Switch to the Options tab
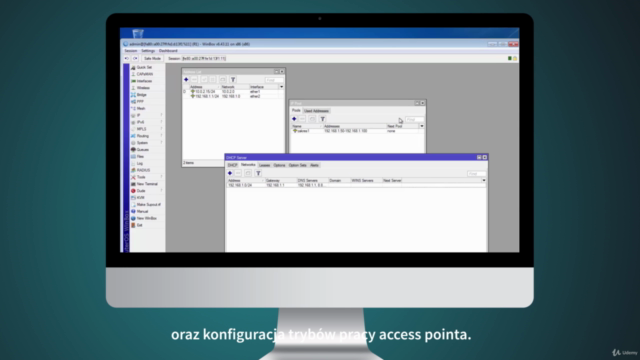The width and height of the screenshot is (640, 360). point(279,165)
